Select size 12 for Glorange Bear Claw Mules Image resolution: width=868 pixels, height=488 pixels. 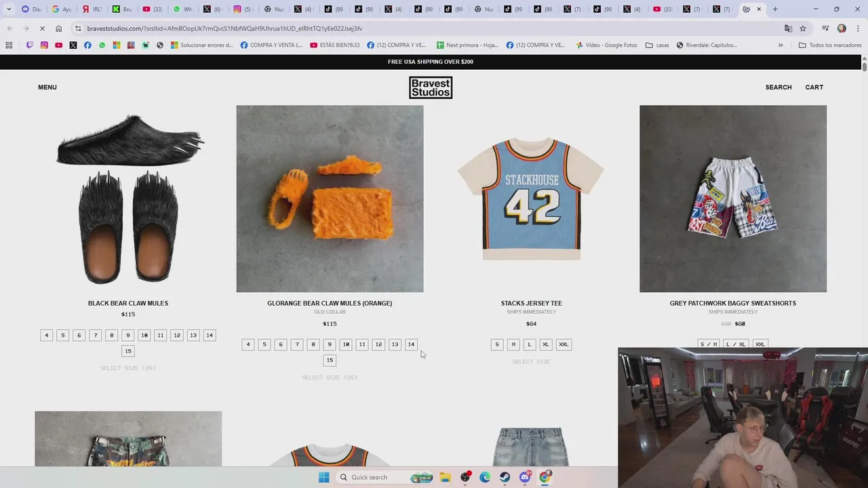378,344
